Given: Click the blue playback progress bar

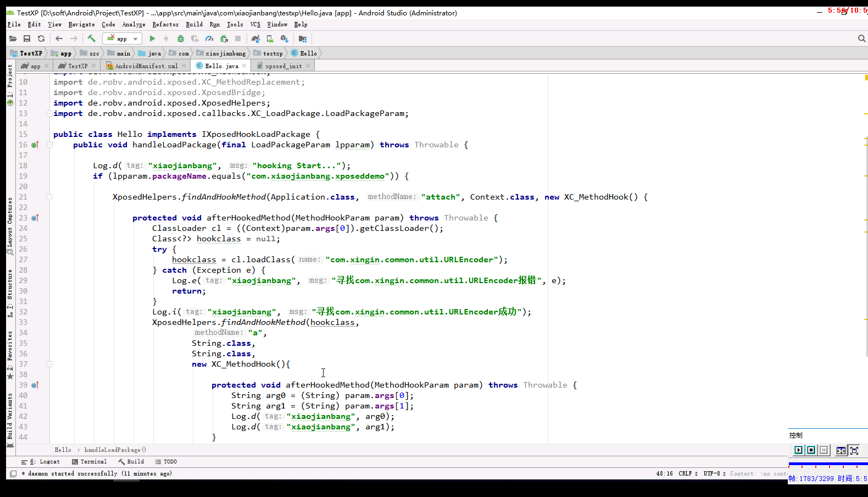Looking at the screenshot, I should [x=828, y=464].
